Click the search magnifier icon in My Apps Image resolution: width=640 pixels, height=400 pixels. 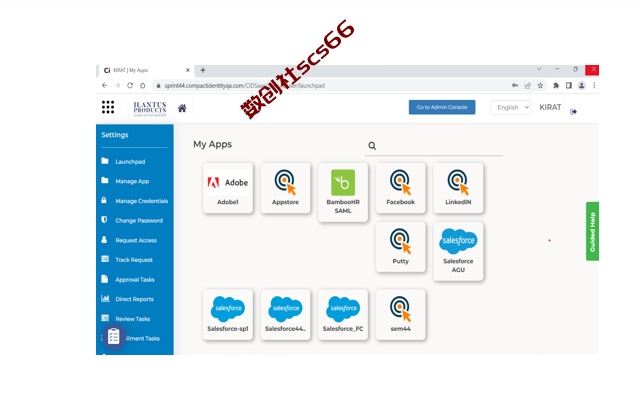372,146
